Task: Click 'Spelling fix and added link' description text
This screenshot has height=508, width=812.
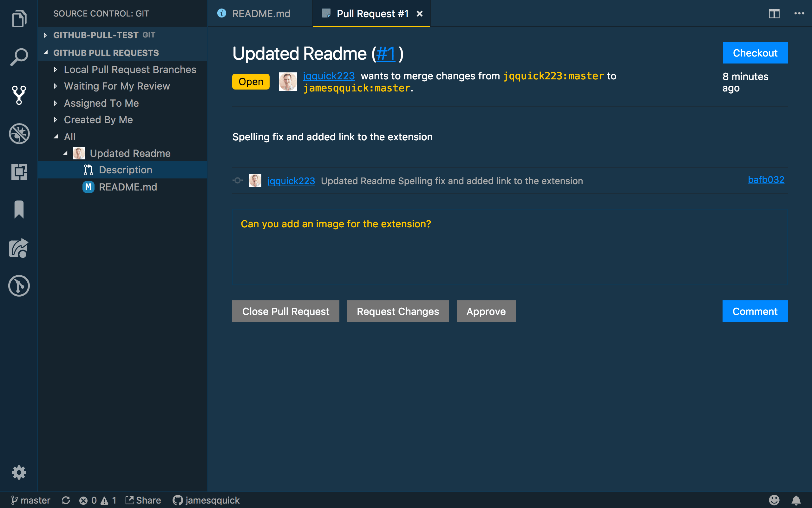Action: 332,137
